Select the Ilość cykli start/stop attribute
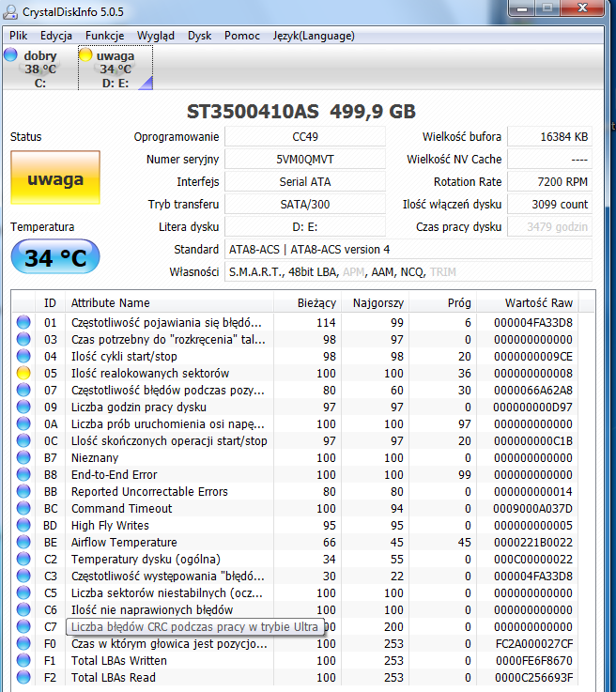This screenshot has width=616, height=692. pyautogui.click(x=124, y=356)
